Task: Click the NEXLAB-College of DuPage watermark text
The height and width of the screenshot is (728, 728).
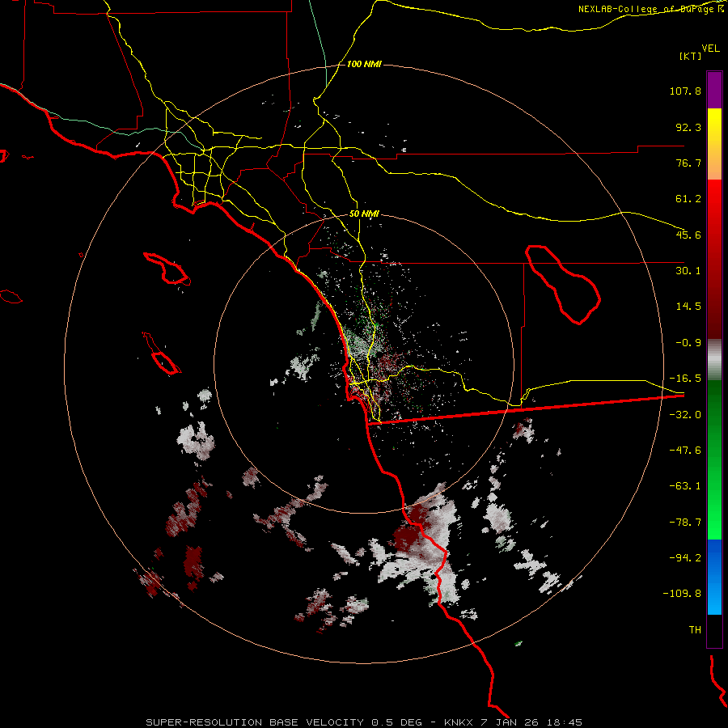Action: tap(645, 9)
